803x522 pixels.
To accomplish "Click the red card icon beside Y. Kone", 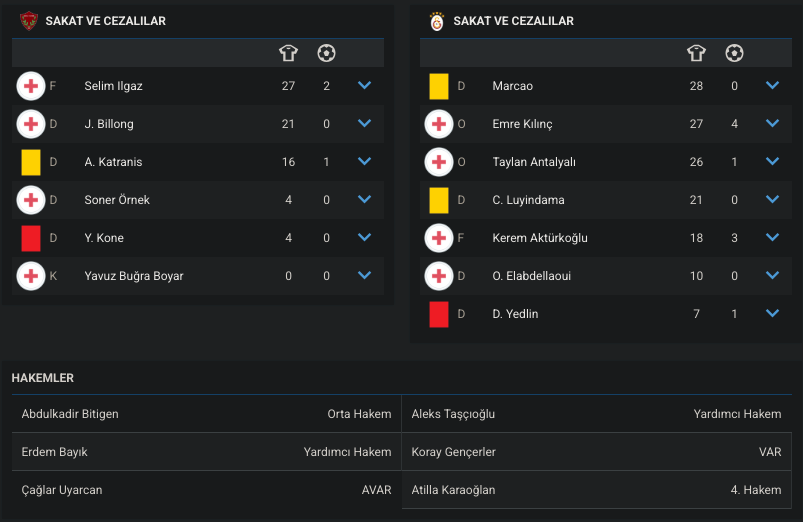I will coord(31,238).
